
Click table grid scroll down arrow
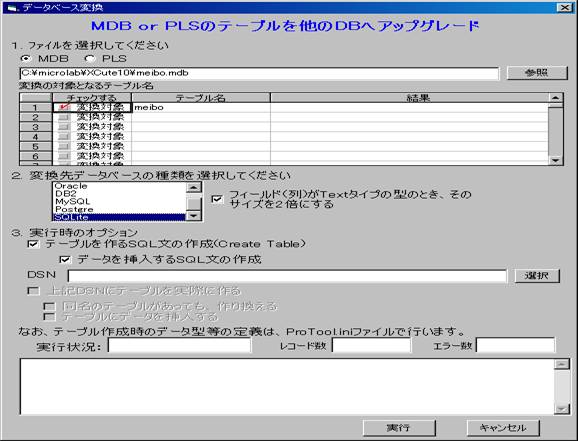coord(555,160)
